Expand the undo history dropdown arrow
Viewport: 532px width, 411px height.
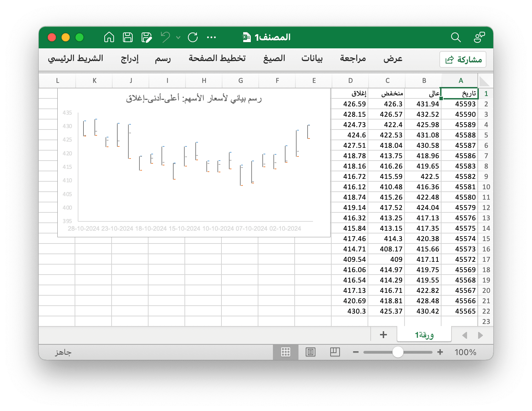click(x=178, y=37)
